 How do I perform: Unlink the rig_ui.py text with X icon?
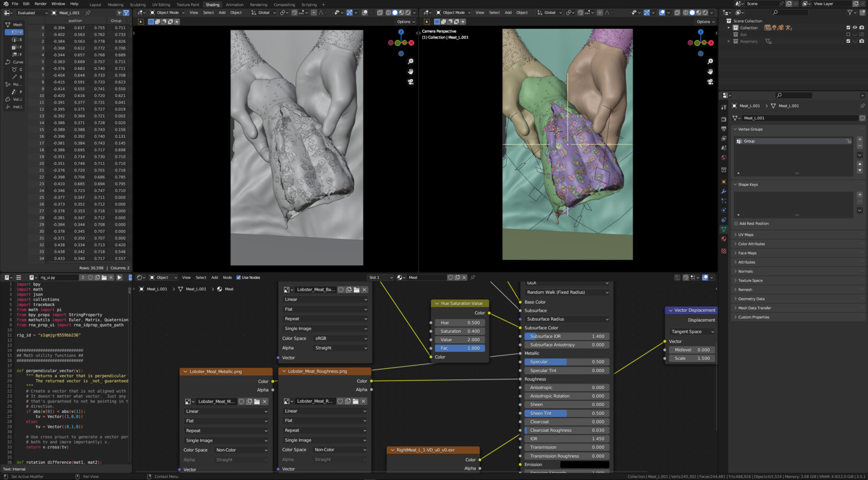coord(111,277)
